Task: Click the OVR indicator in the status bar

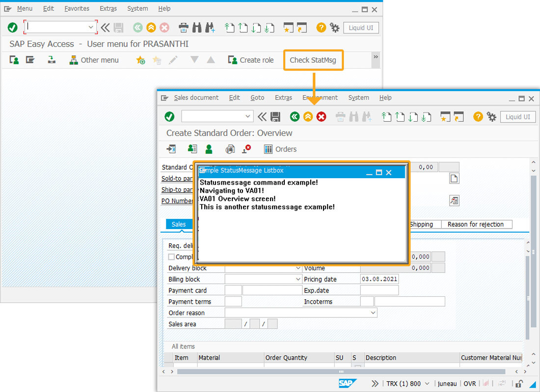Action: 469,383
